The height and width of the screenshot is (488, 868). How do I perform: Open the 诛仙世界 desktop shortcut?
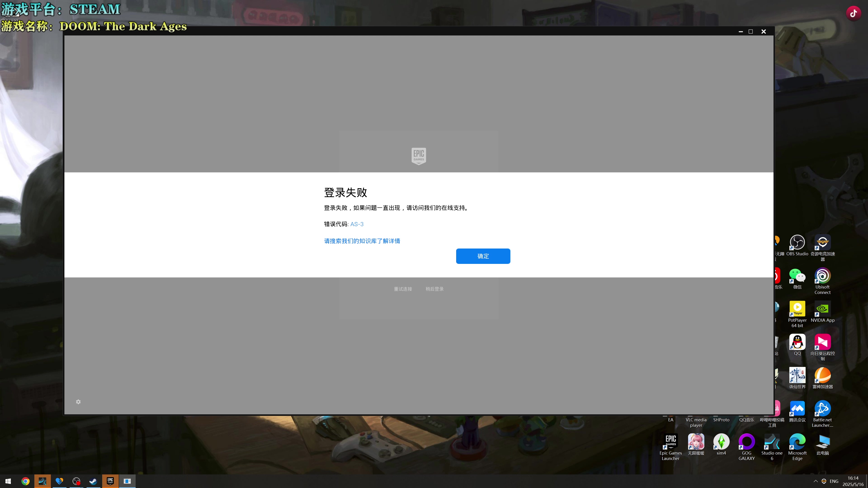pos(797,378)
